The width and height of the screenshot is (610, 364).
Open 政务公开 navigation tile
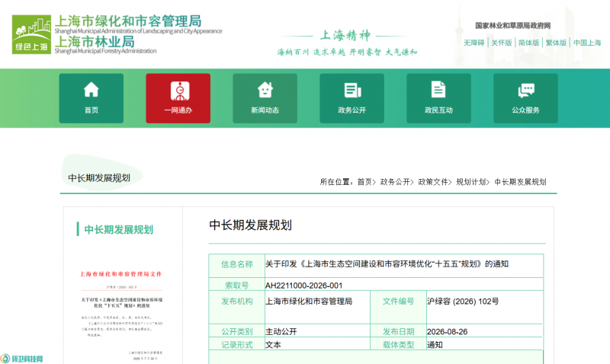352,98
